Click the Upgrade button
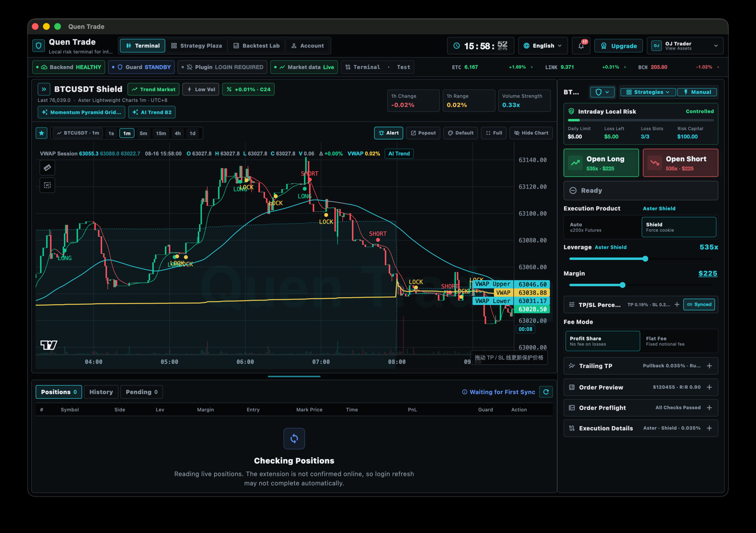This screenshot has width=756, height=533. pyautogui.click(x=619, y=46)
